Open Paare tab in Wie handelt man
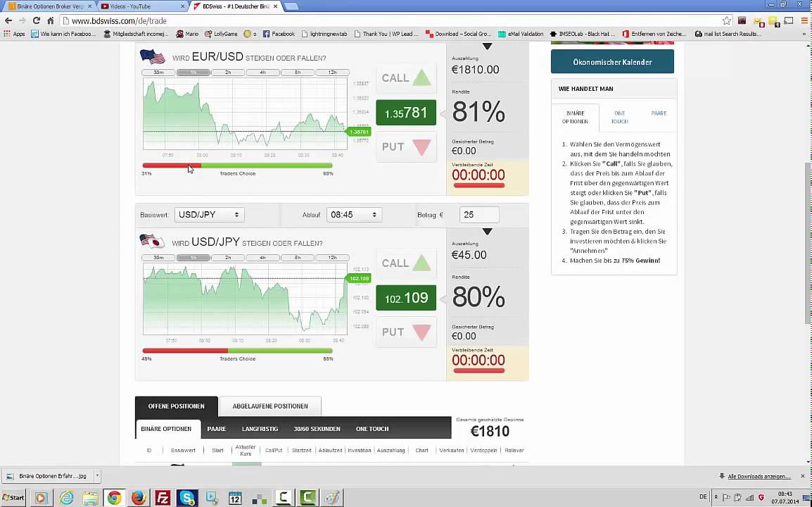The image size is (812, 507). click(x=659, y=113)
